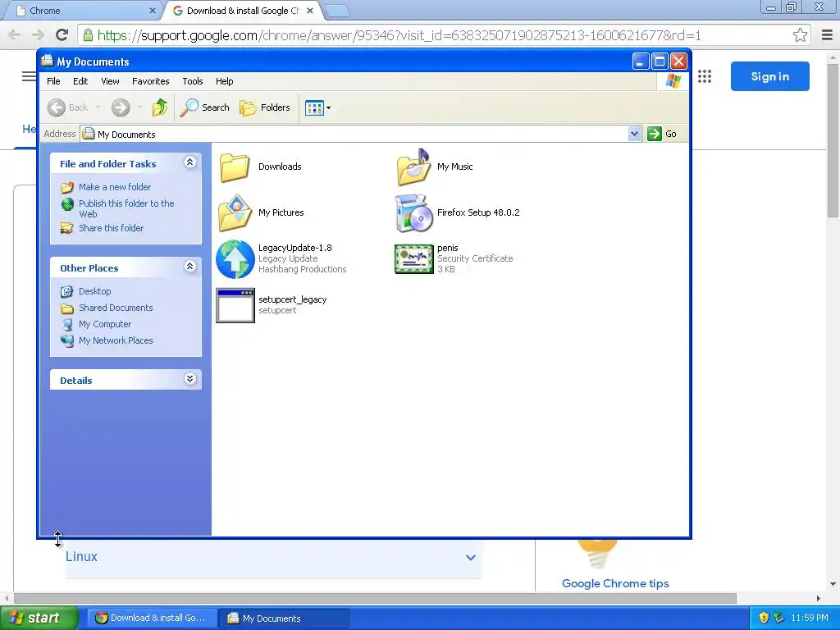The width and height of the screenshot is (840, 630).
Task: Switch to the Chrome tab
Action: click(81, 11)
